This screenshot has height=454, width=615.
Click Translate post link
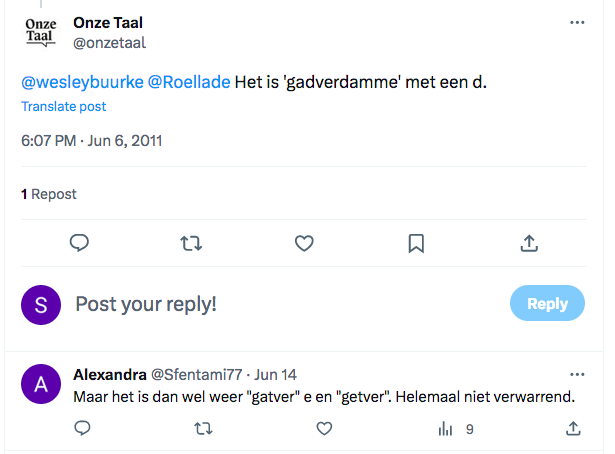[64, 106]
